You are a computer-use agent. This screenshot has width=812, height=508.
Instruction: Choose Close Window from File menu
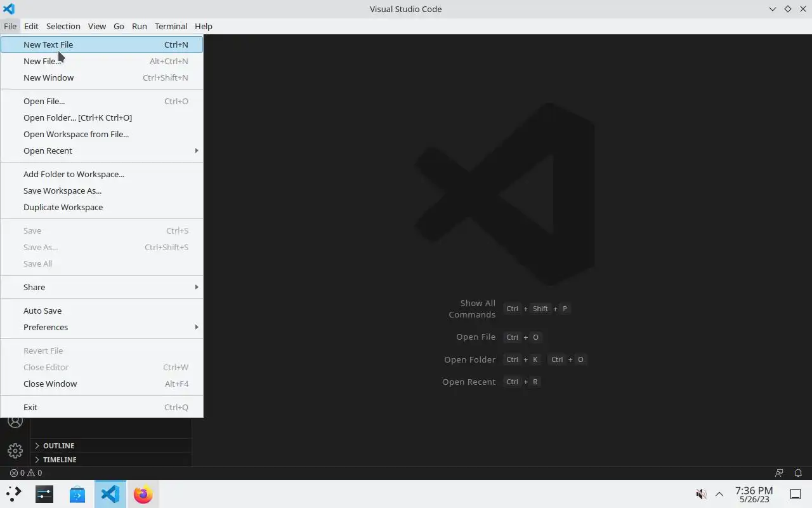pos(101,384)
